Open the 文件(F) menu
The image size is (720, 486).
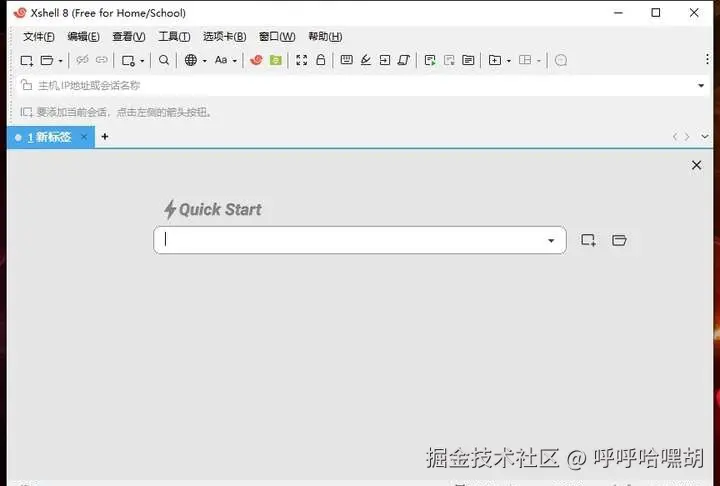tap(39, 37)
